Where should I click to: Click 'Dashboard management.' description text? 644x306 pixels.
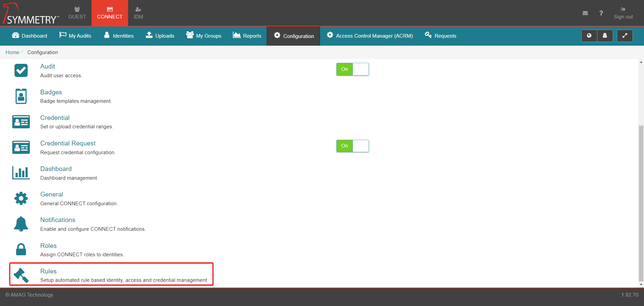(69, 178)
